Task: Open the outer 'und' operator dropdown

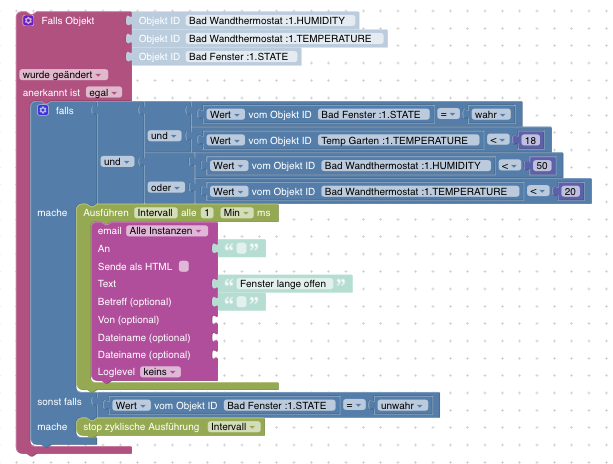Action: coord(117,161)
